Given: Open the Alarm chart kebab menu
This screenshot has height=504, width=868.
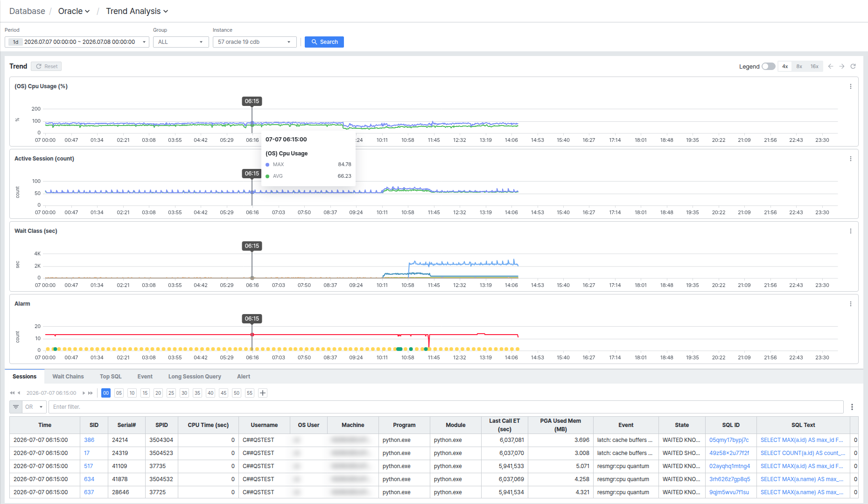Looking at the screenshot, I should tap(851, 304).
